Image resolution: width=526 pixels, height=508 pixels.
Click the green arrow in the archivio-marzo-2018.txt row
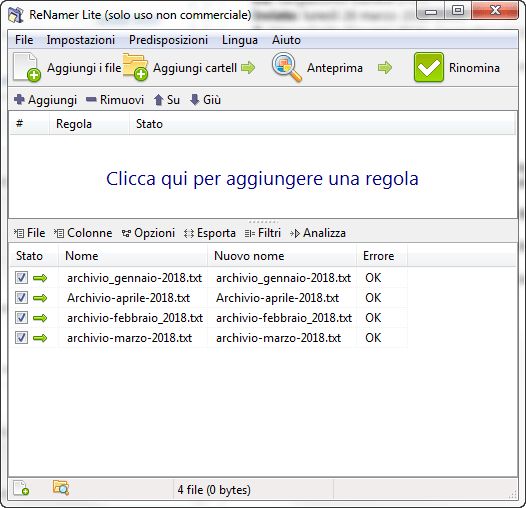tap(40, 338)
